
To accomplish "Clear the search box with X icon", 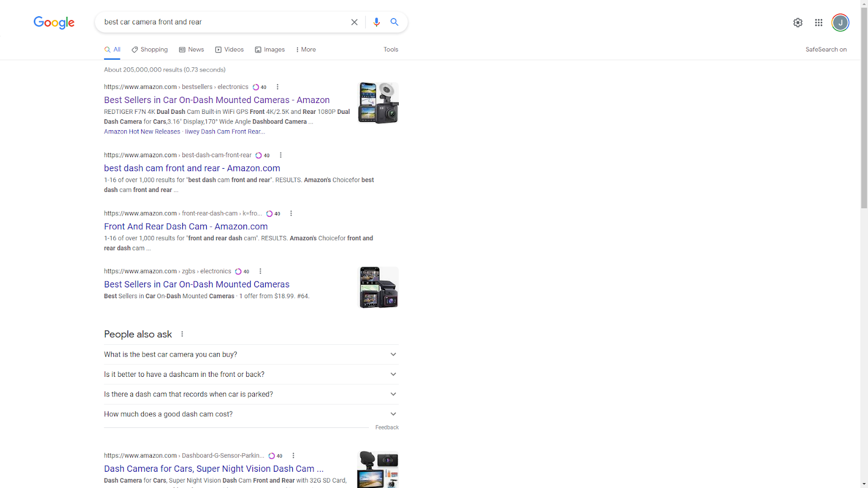I will tap(354, 22).
